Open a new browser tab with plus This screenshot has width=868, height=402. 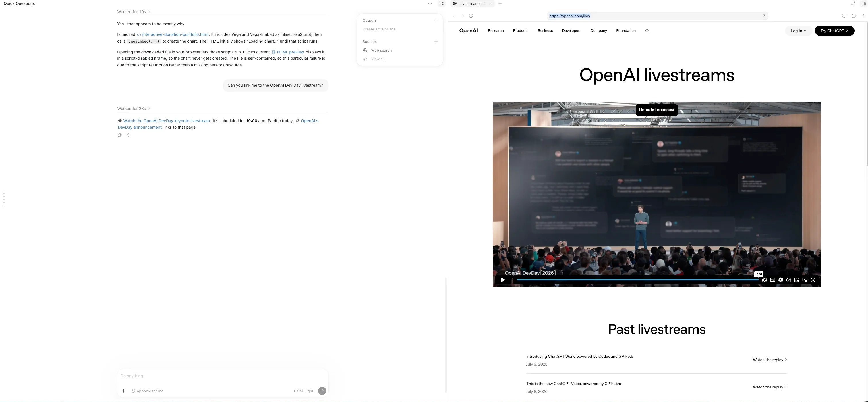pos(500,4)
